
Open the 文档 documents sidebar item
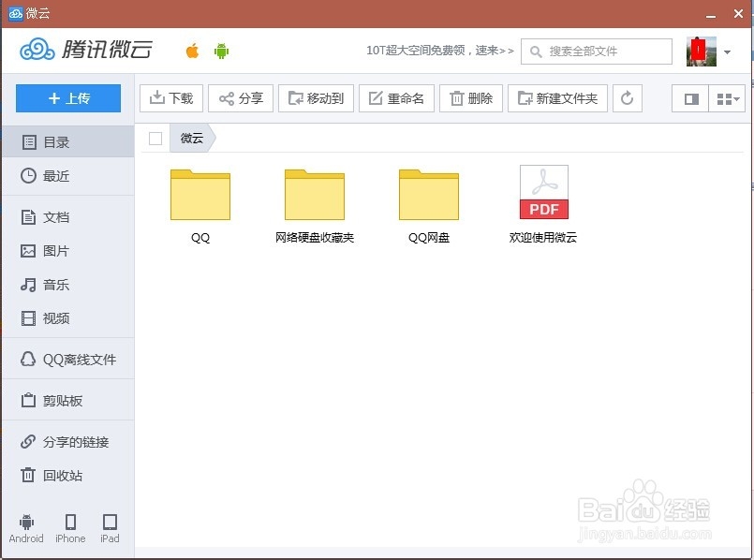(x=67, y=217)
